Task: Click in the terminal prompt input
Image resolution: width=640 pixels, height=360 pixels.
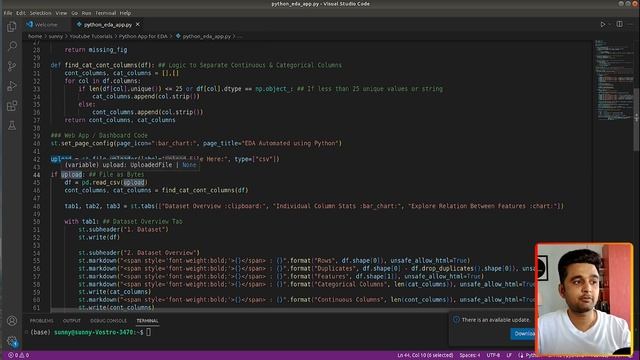Action: [x=149, y=332]
